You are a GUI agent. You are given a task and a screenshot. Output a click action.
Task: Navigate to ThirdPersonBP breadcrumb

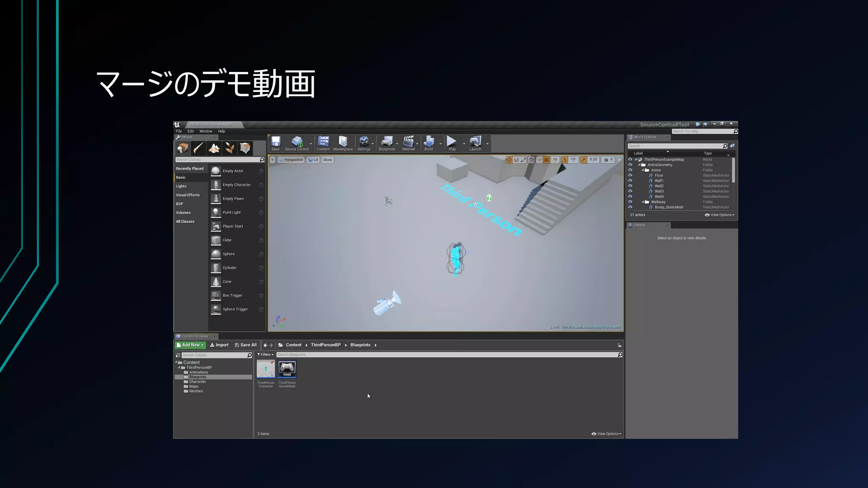pos(325,345)
